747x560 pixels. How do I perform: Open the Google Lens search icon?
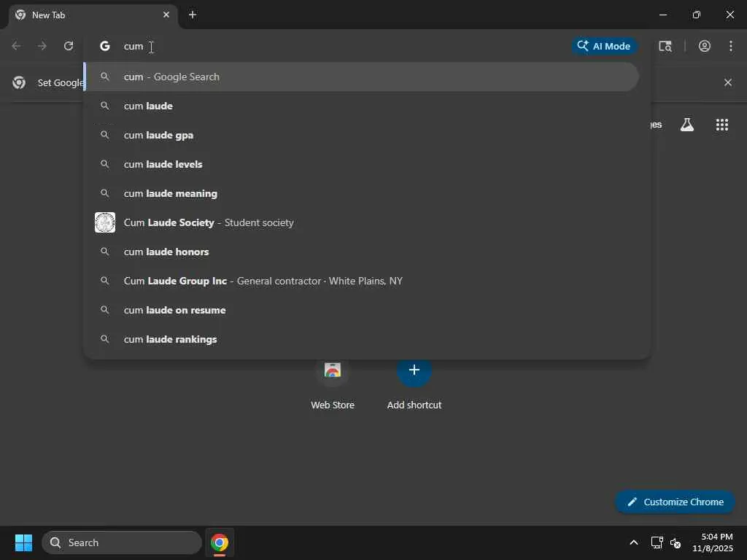[x=665, y=46]
